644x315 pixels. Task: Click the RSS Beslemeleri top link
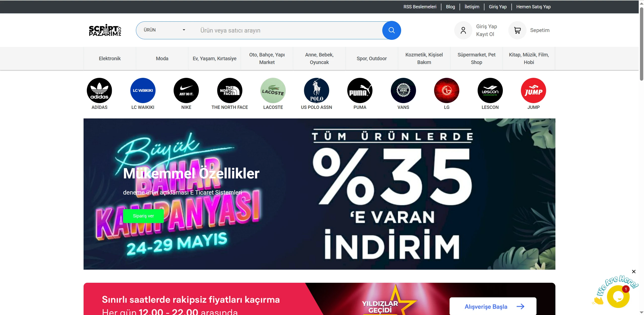[x=420, y=7]
